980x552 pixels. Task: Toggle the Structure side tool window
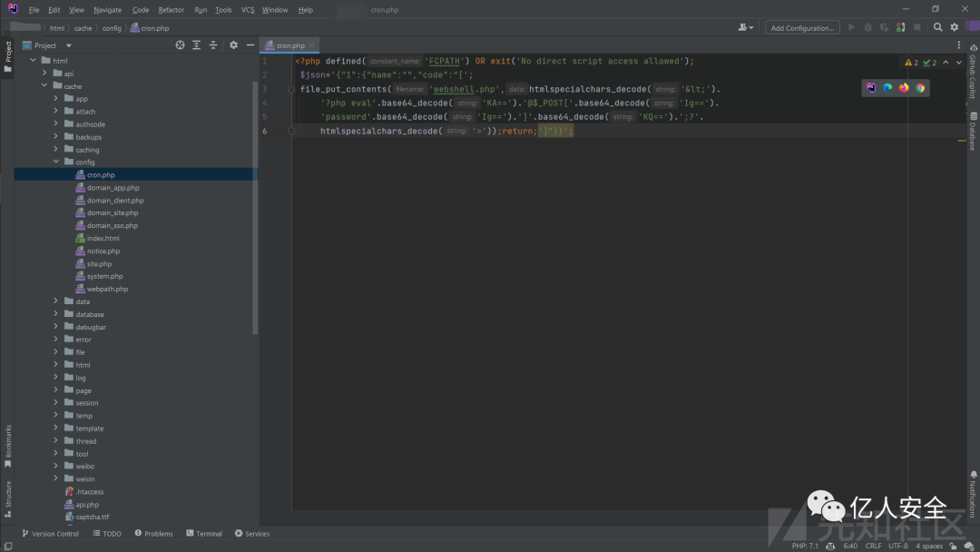(x=7, y=498)
